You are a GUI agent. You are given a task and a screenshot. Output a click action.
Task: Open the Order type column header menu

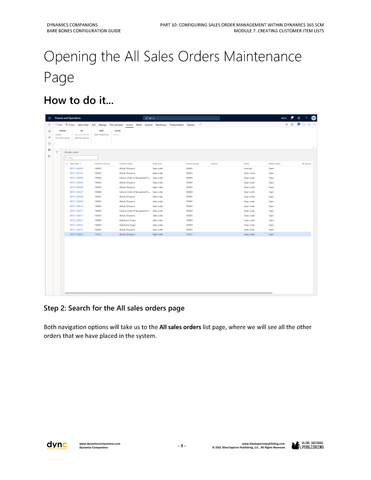157,164
